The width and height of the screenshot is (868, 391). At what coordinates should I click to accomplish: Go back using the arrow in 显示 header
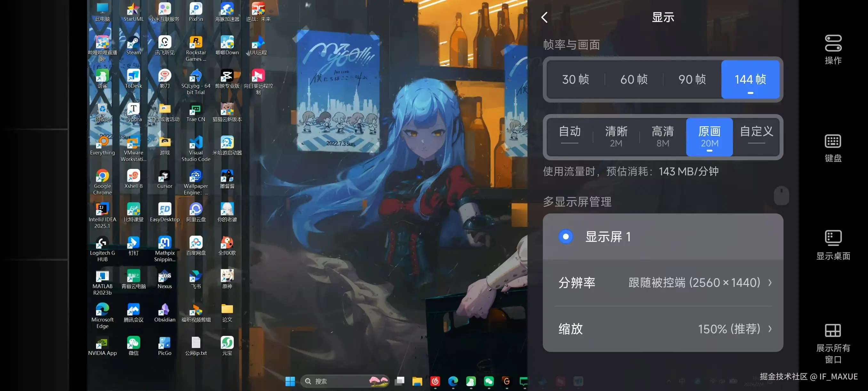tap(544, 17)
